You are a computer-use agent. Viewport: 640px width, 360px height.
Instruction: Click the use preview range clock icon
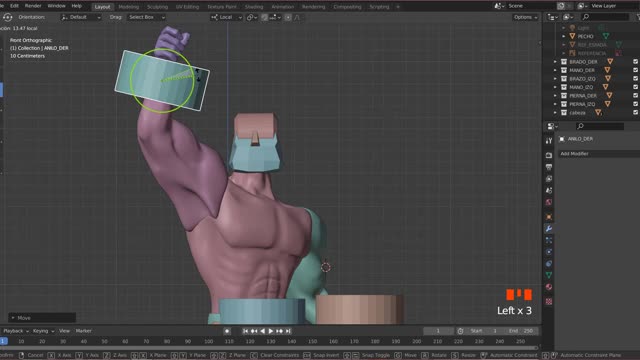point(460,331)
